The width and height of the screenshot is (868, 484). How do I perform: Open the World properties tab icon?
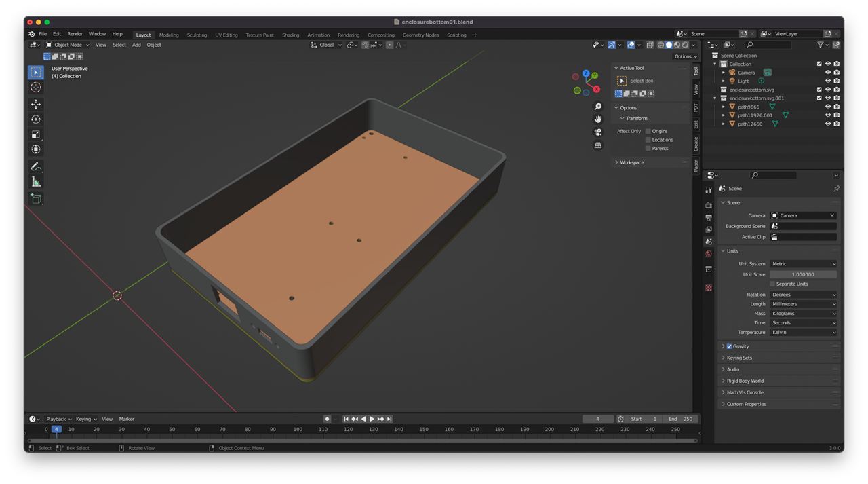[709, 254]
